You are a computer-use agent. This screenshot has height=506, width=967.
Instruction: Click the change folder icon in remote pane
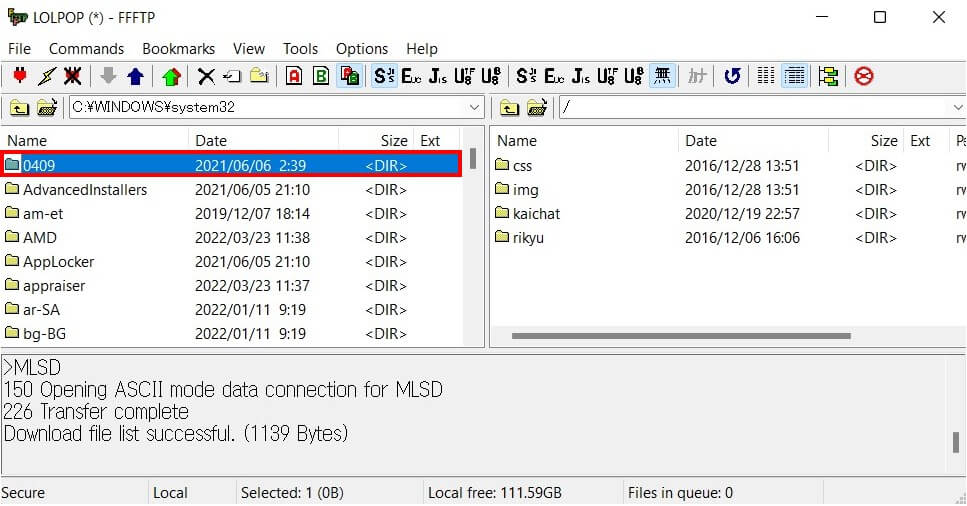537,108
